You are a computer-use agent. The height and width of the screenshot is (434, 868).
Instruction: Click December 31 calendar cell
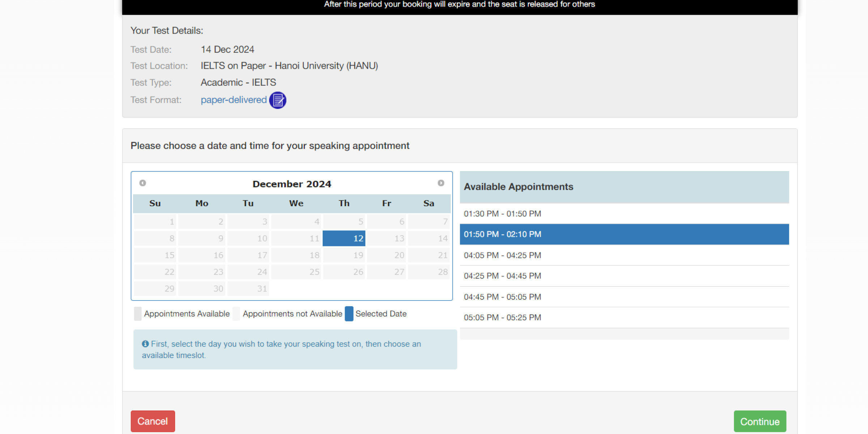(x=248, y=289)
